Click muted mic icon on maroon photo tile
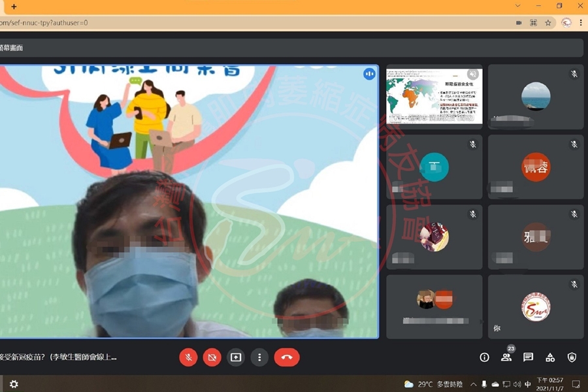Screen dimensions: 588x392 [x=473, y=214]
